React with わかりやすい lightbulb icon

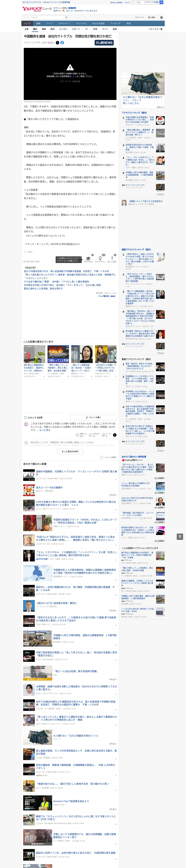coord(100,258)
